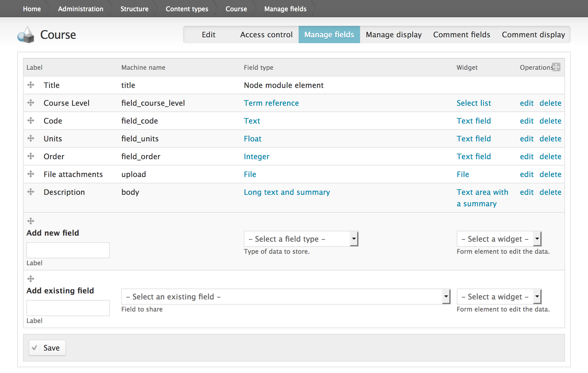Open the Select an existing field dropdown
Image resolution: width=588 pixels, height=373 pixels.
point(286,297)
